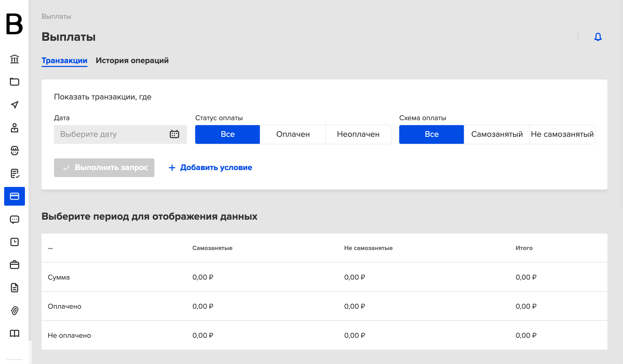Select 'Все' under Схема оплаты
Screen dimensions: 623x364
tap(432, 134)
